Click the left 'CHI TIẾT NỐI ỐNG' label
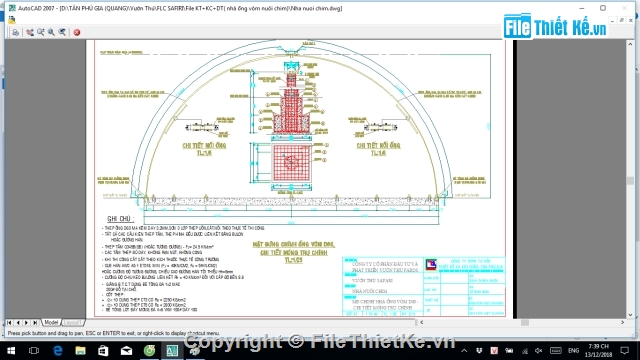This screenshot has height=360, width=640. 204,146
